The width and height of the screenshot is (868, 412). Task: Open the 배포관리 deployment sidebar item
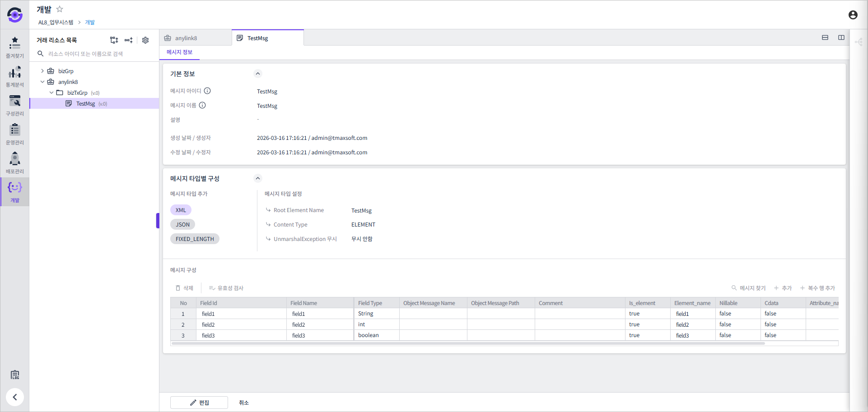[15, 163]
